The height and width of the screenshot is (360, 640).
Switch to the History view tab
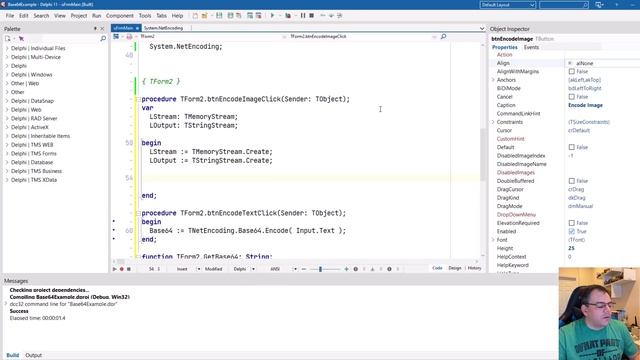click(474, 268)
